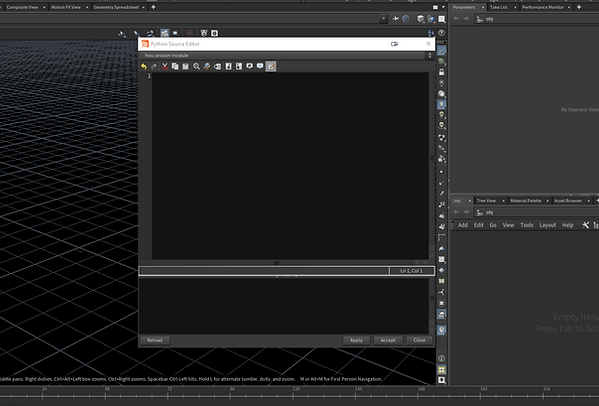Click the Ln 1, Col 1 status field
The image size is (599, 406).
[411, 271]
